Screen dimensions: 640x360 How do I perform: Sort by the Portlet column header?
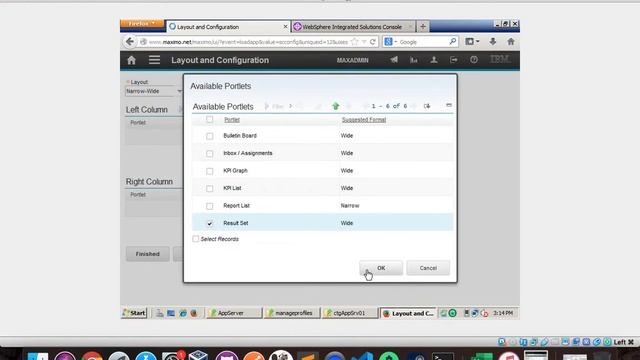[232, 120]
